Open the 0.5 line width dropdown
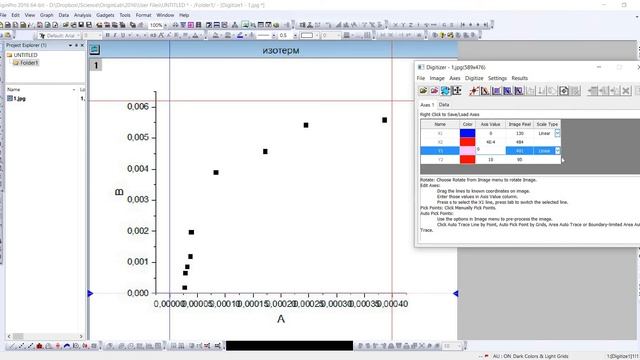This screenshot has height=360, width=640. pyautogui.click(x=296, y=36)
